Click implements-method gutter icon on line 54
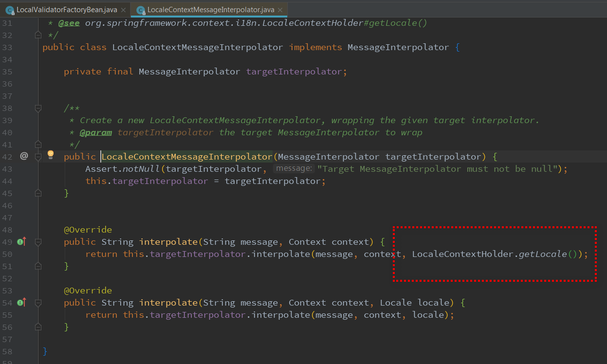This screenshot has width=607, height=364. 21,302
